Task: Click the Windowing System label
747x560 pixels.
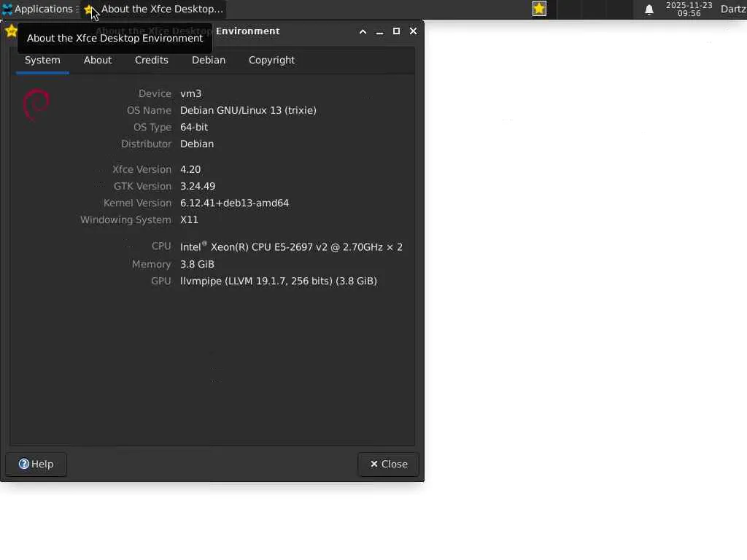Action: [125, 219]
